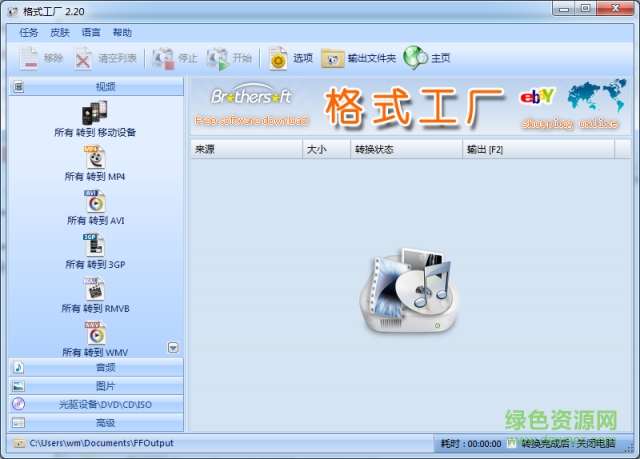Click the Source (来源) column header

[x=247, y=149]
